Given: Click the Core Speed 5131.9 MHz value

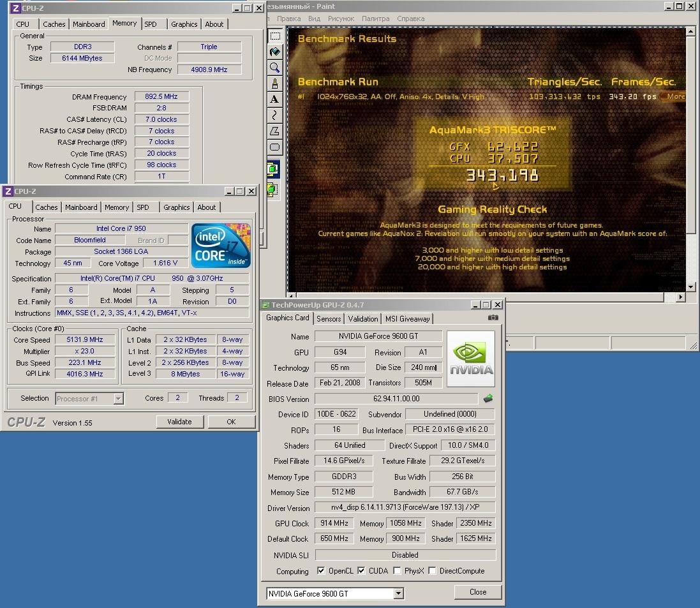Looking at the screenshot, I should click(84, 339).
